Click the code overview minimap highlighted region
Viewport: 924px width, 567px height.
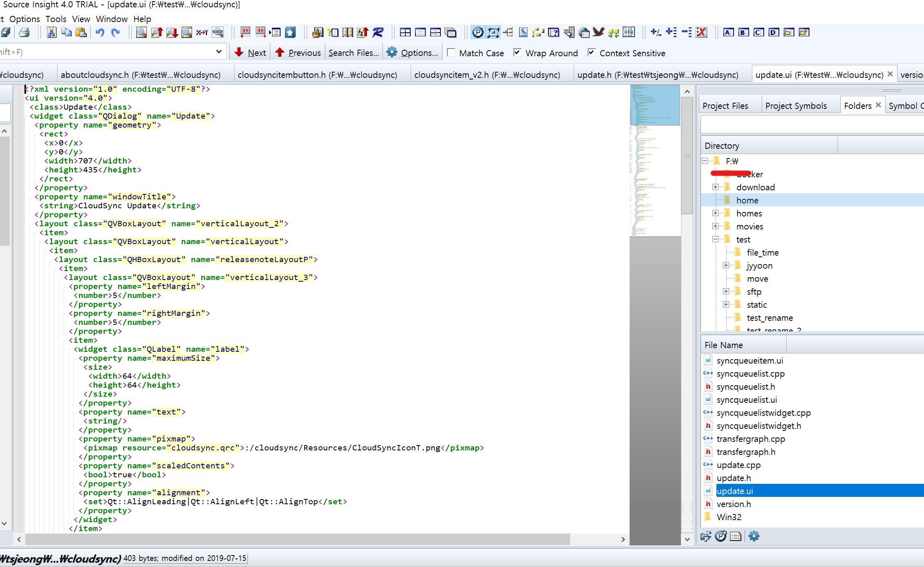655,105
